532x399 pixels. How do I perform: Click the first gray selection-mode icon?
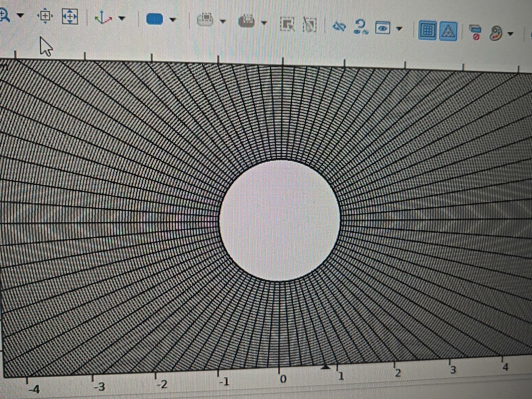pyautogui.click(x=205, y=20)
